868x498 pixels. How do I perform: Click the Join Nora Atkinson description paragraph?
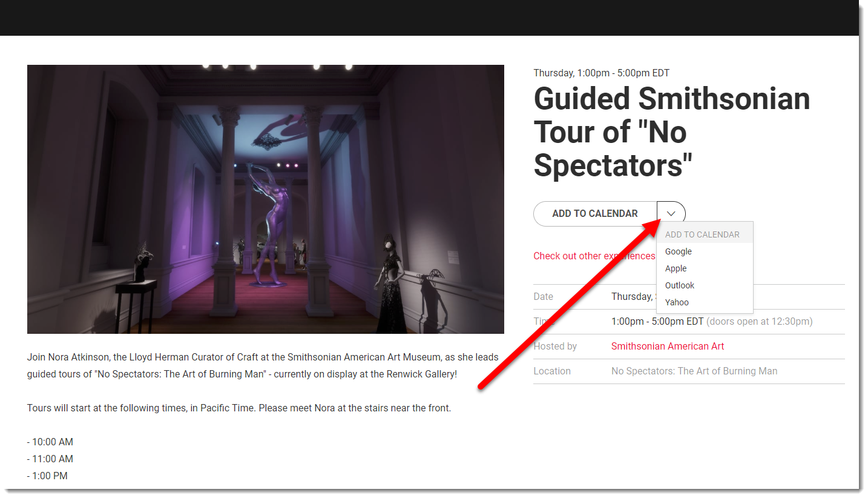pyautogui.click(x=263, y=366)
